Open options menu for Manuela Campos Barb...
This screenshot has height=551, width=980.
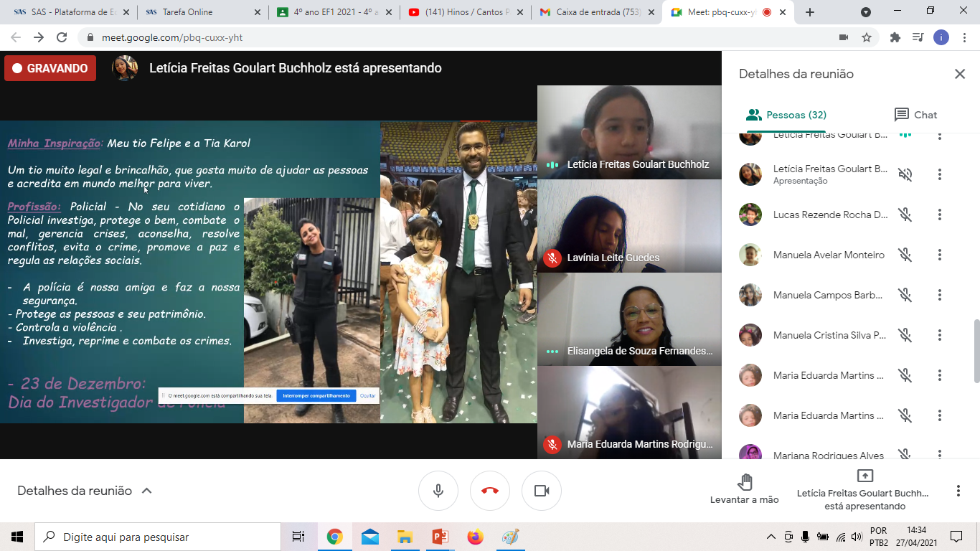pos(939,295)
